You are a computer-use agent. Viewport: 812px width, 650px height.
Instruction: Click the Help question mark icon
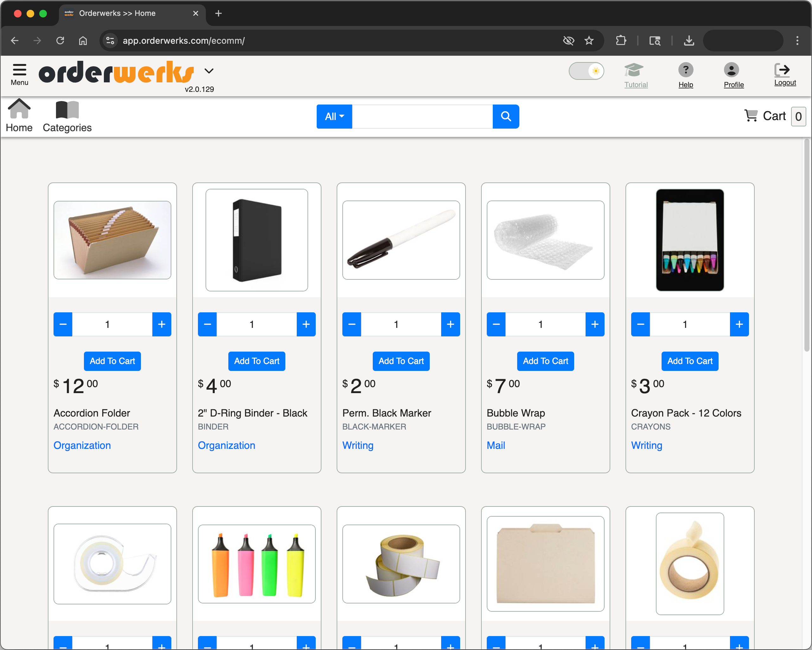[x=686, y=70]
